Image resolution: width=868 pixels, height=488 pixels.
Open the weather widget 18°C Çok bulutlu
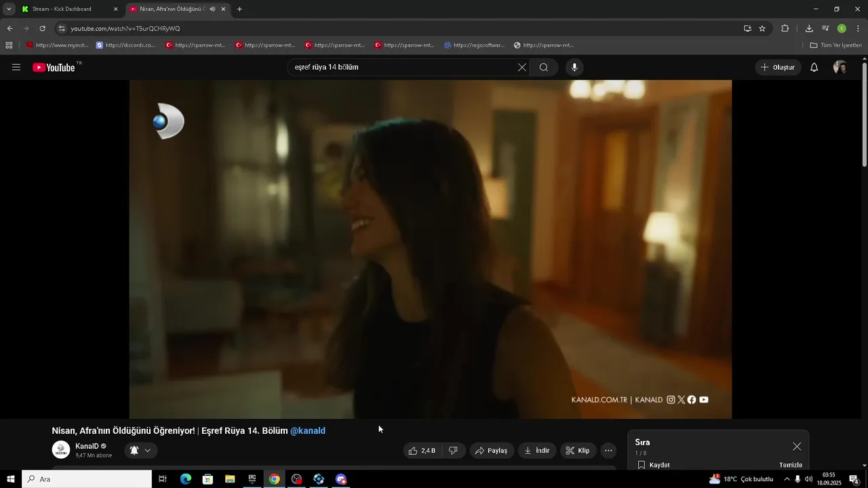click(x=741, y=479)
